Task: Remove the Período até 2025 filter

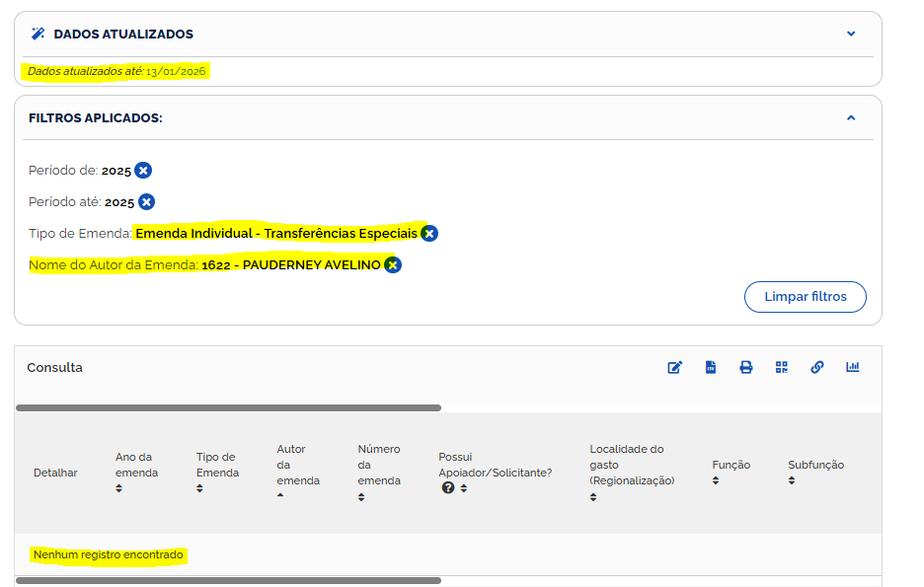Action: (x=146, y=202)
